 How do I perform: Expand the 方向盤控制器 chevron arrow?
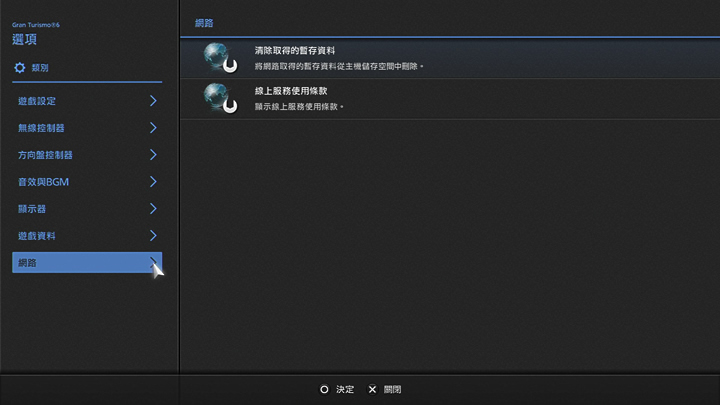153,155
